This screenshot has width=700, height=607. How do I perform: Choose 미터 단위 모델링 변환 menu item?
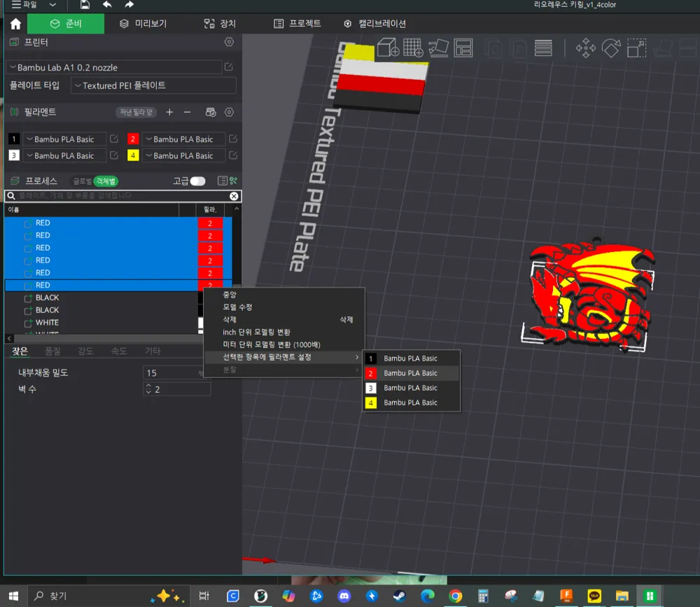284,345
